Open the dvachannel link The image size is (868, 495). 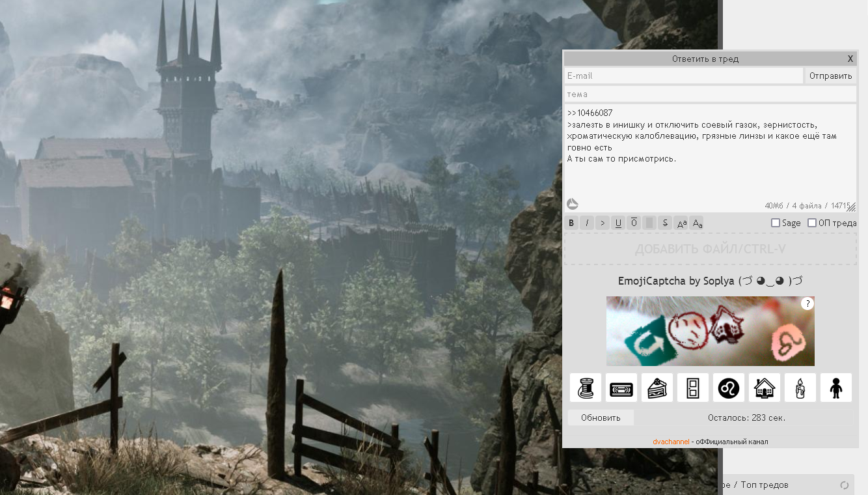671,442
